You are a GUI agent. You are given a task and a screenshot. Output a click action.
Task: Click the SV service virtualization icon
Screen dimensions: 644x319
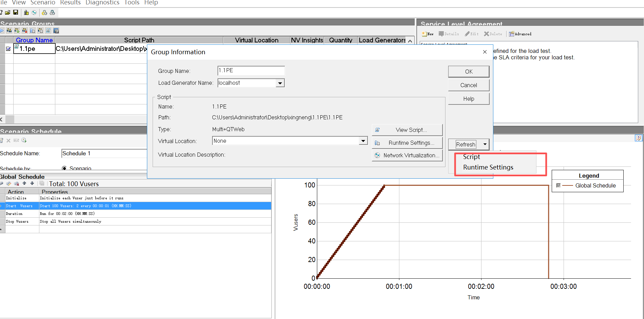(56, 31)
